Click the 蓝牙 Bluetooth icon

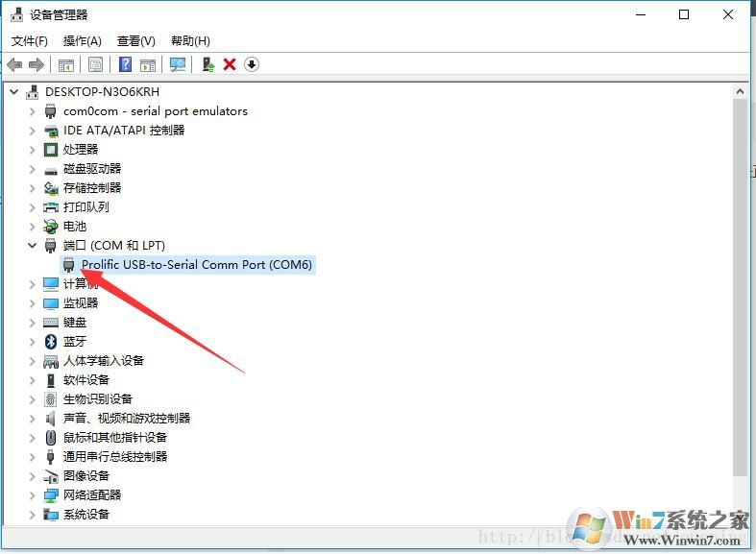coord(51,342)
